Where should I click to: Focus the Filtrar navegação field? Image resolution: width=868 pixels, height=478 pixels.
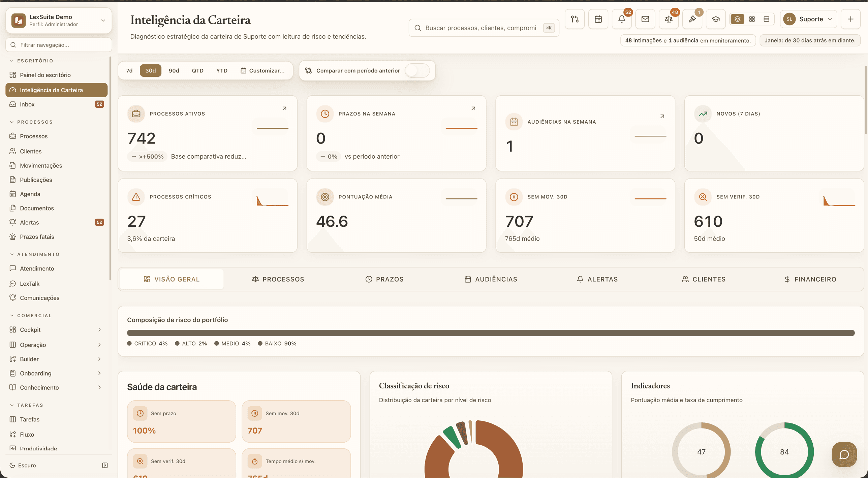(59, 45)
